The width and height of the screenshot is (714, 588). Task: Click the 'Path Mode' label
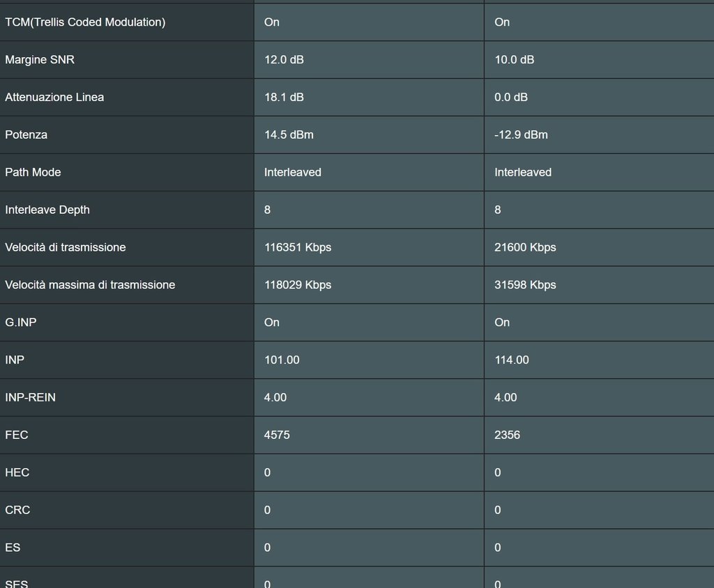(33, 172)
